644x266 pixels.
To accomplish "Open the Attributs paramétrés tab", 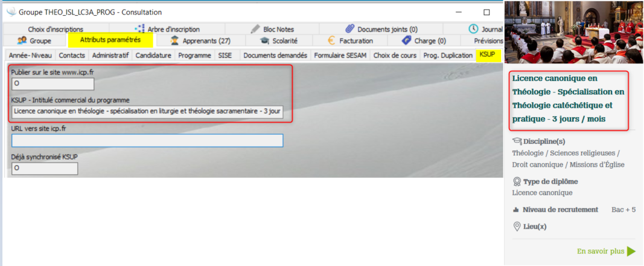I will [x=110, y=40].
